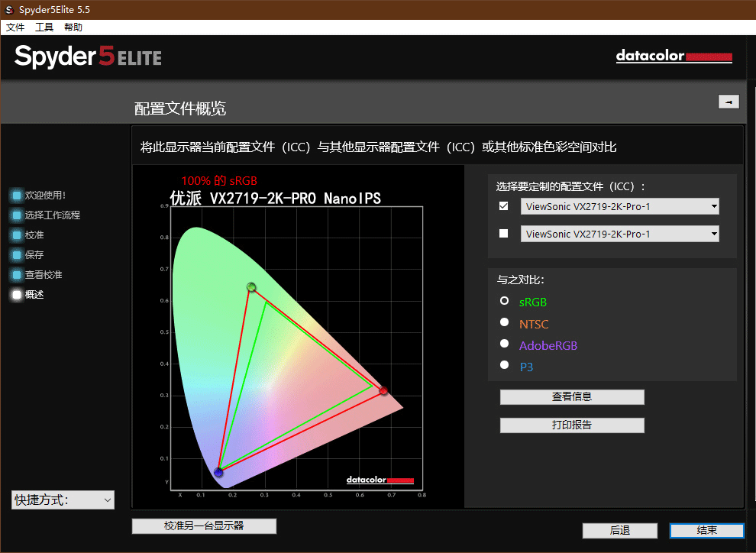Click the 欢迎使用! step indicator icon
The height and width of the screenshot is (553, 756).
(17, 196)
